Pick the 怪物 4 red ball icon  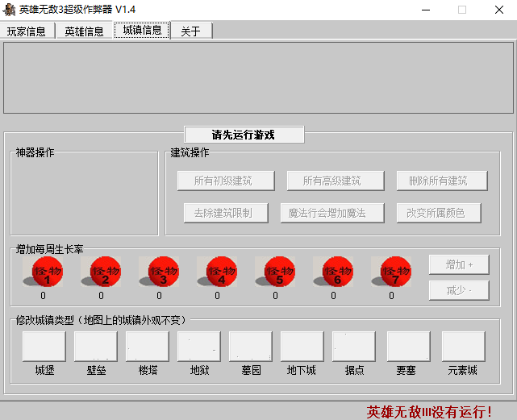(x=217, y=272)
